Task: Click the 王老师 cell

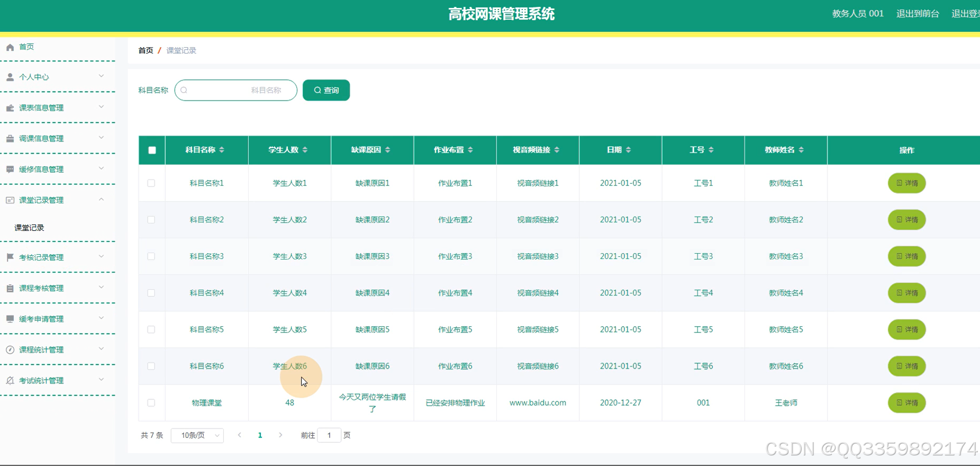Action: point(786,403)
